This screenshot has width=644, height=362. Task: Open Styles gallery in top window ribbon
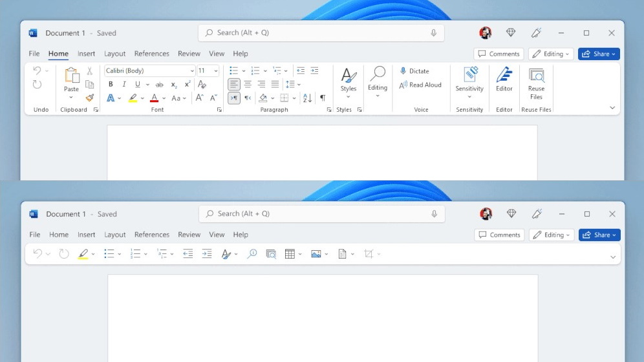click(x=349, y=83)
